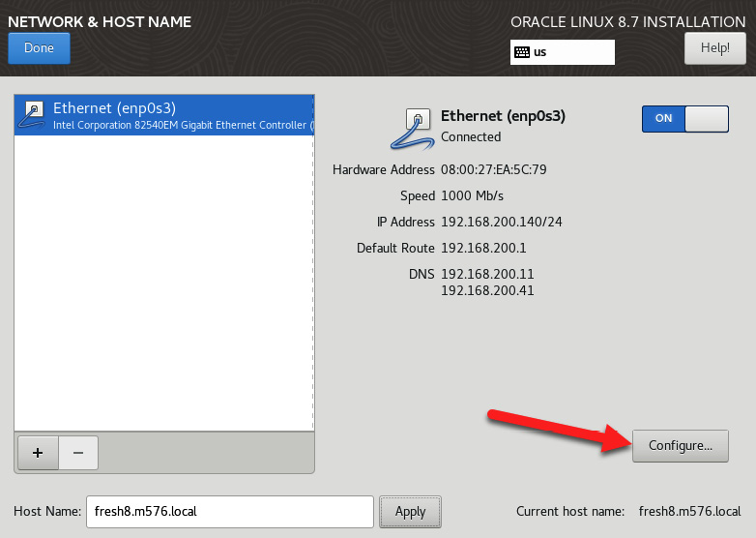Click the keyboard layout icon
This screenshot has height=538, width=756.
[522, 52]
